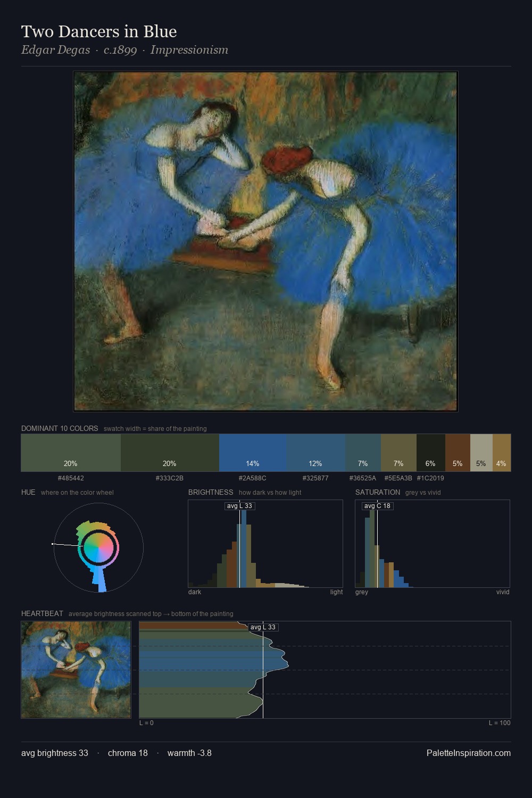Select the 7% olive swatch #5E5A3B
532x798 pixels.
click(x=398, y=453)
